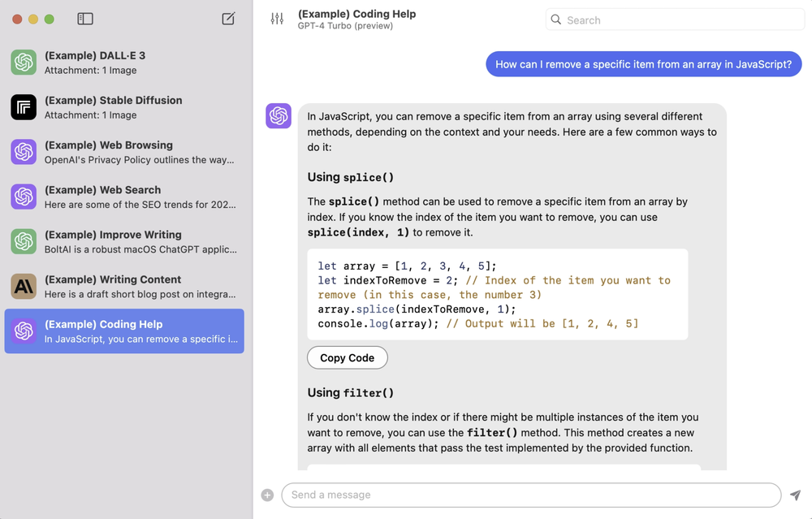
Task: Start a new chat with compose icon
Action: click(x=228, y=19)
